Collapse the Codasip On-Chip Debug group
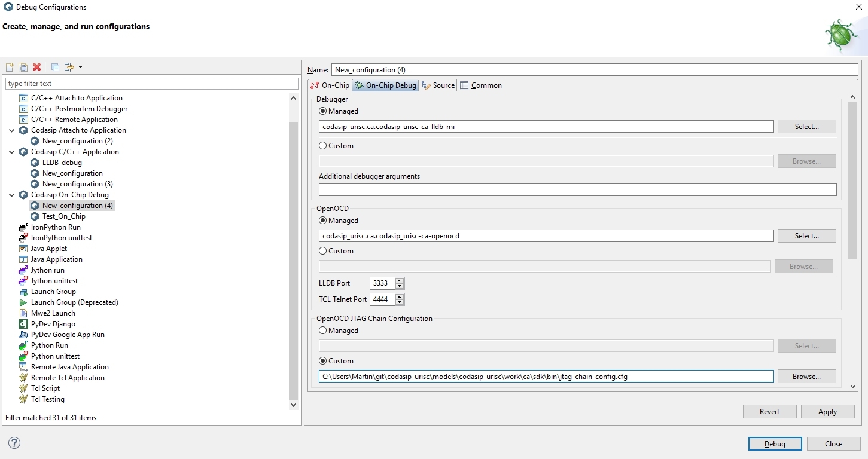 point(12,195)
